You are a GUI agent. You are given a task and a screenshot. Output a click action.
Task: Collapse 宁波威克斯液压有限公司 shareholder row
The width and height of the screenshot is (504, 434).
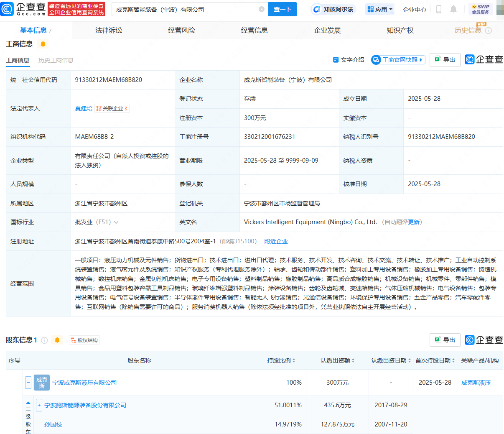[x=28, y=382]
